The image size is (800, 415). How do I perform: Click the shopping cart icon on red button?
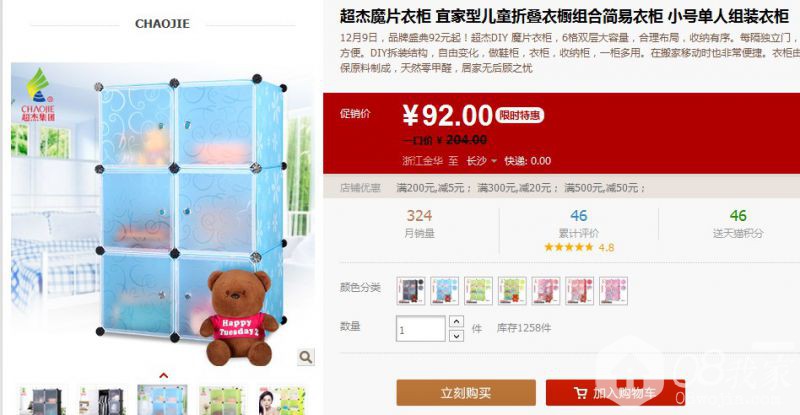tap(580, 393)
